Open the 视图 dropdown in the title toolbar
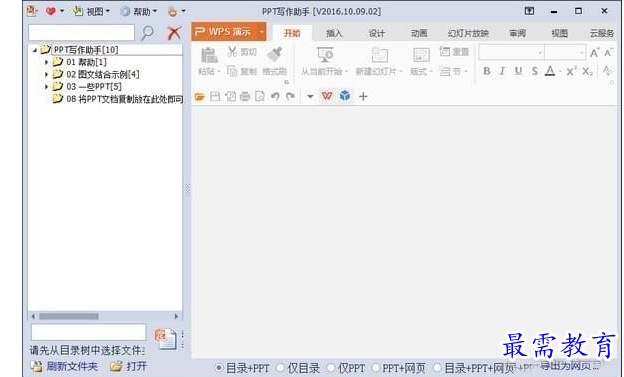624x377 pixels. (x=91, y=12)
